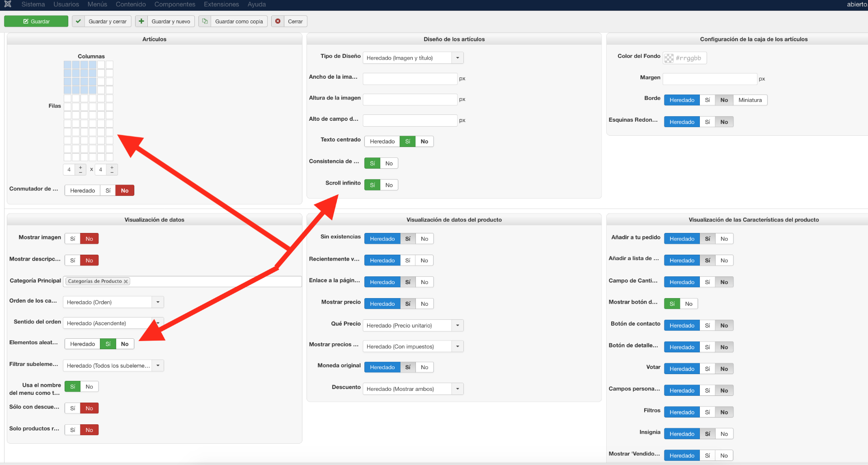Set Insignia to No
868x465 pixels.
click(724, 434)
